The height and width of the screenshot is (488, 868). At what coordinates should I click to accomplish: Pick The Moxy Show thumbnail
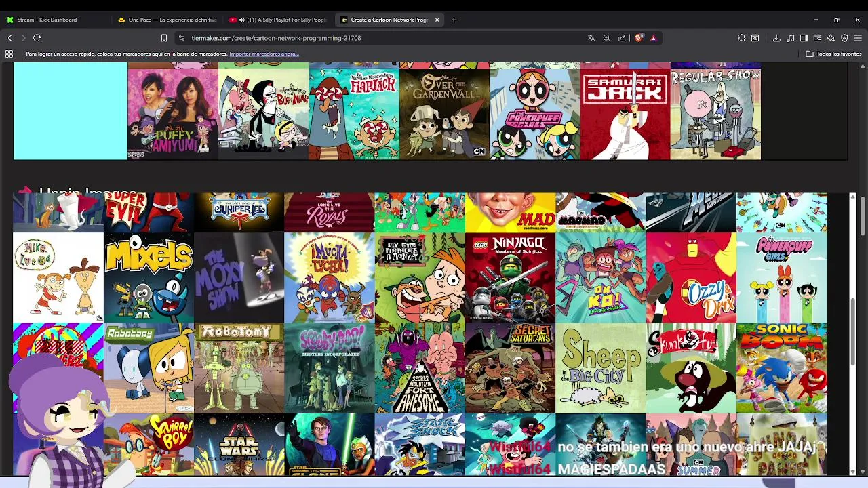tap(239, 278)
